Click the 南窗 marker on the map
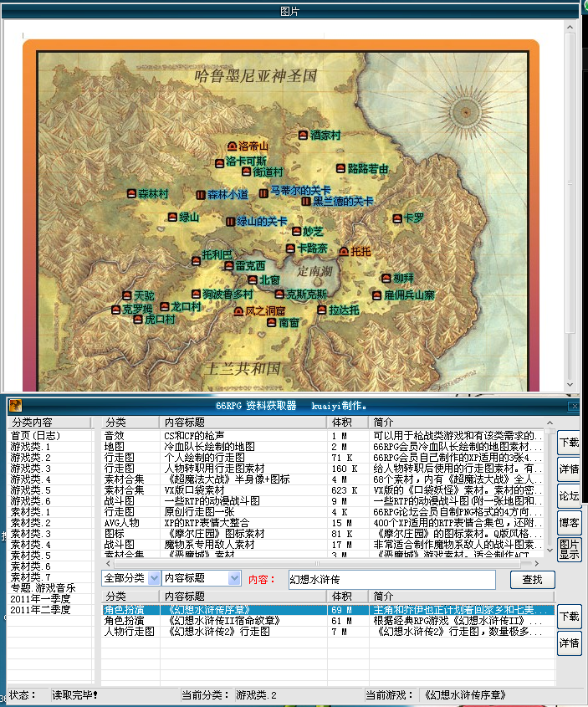Screen dimensions: 588x707 (x=271, y=322)
